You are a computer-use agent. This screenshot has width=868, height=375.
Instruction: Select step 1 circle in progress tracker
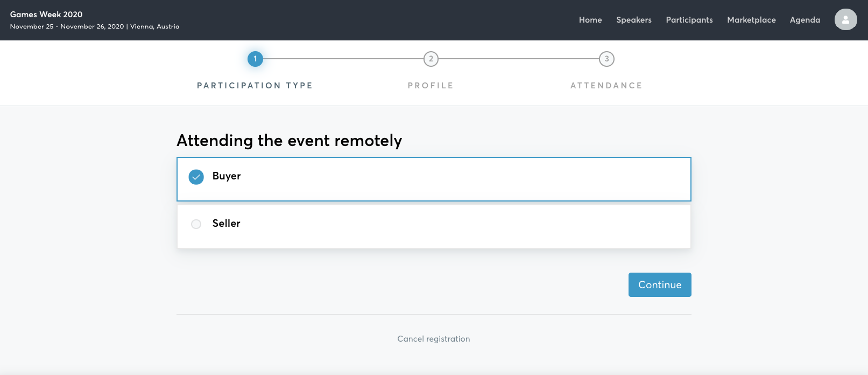click(255, 59)
